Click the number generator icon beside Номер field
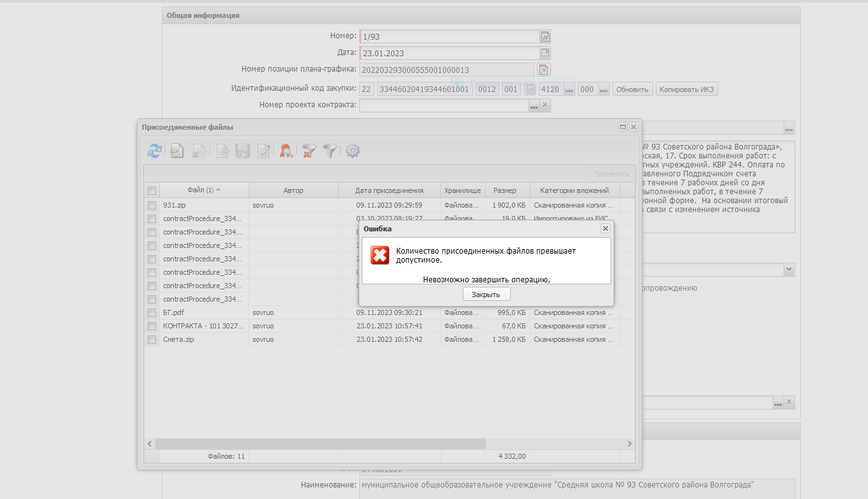 (545, 37)
